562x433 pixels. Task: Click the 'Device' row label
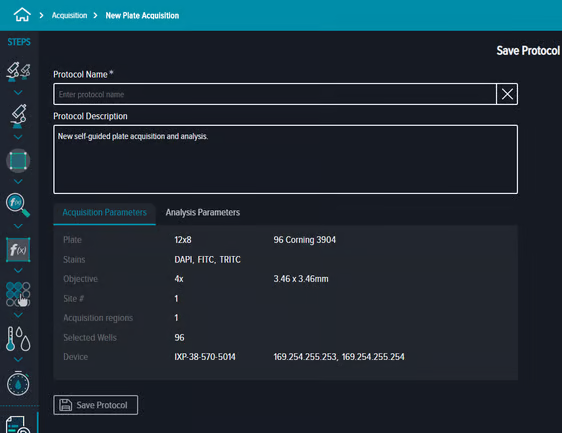pyautogui.click(x=76, y=357)
